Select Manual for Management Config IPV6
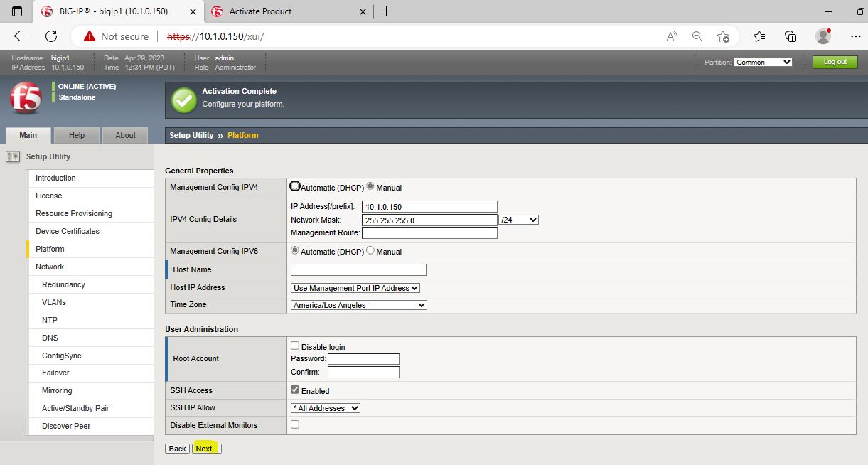The height and width of the screenshot is (465, 868). click(370, 251)
